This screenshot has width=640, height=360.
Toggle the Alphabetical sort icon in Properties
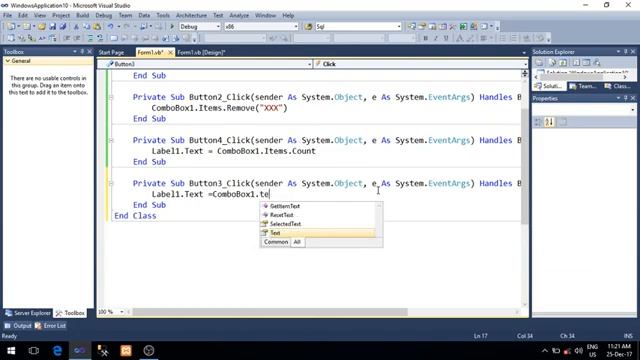coord(549,122)
